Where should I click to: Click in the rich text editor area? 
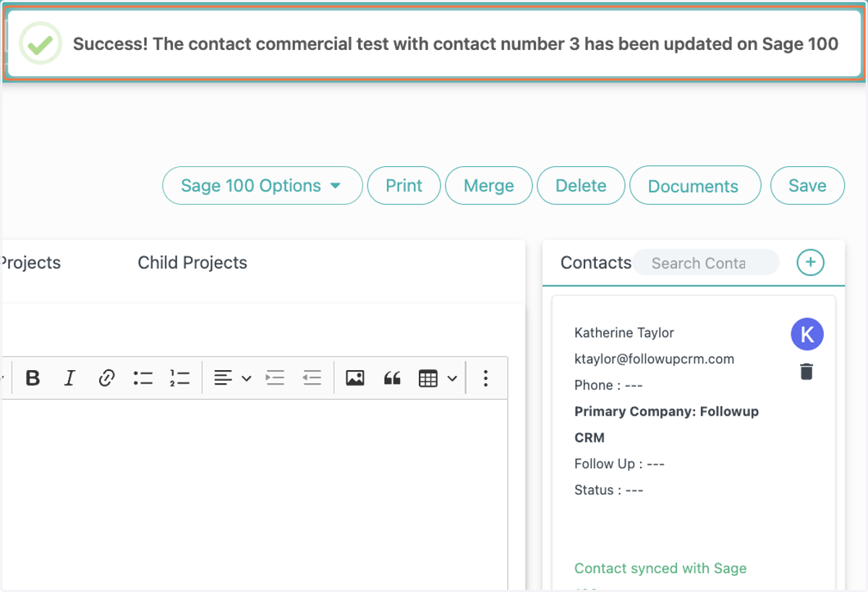point(254,494)
